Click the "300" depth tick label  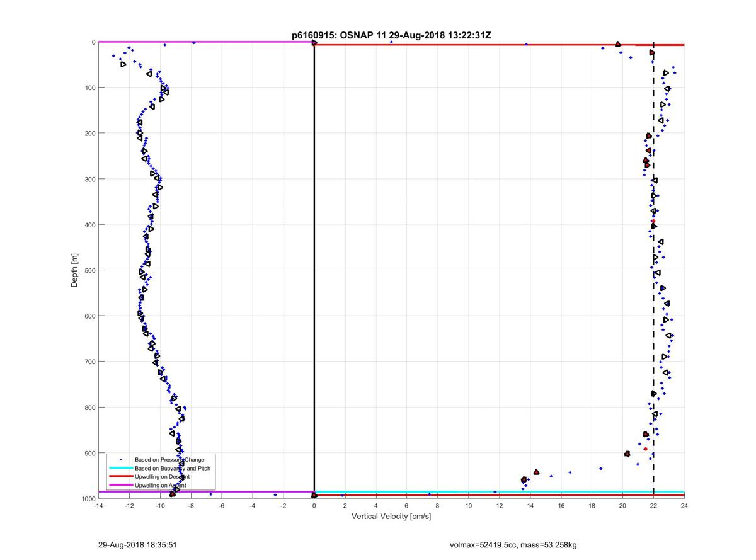coord(89,179)
